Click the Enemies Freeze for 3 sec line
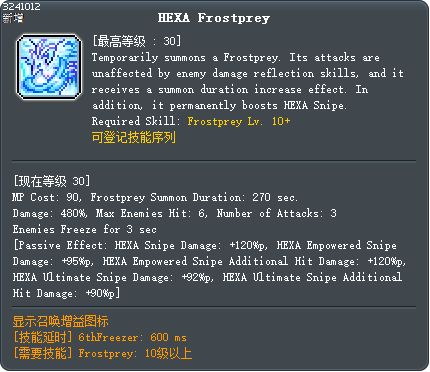Screen dimensions: 430x372 (85, 229)
